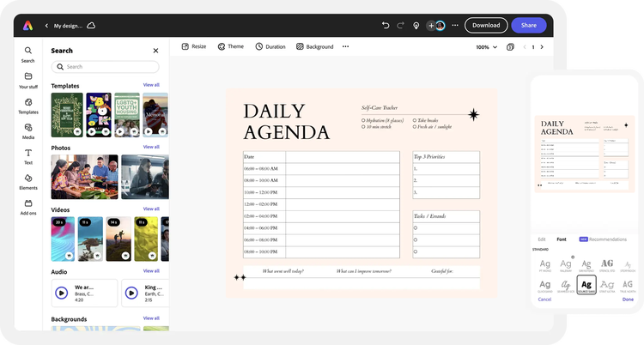This screenshot has width=644, height=345.
Task: Go back using arrow beside My design
Action: [46, 26]
